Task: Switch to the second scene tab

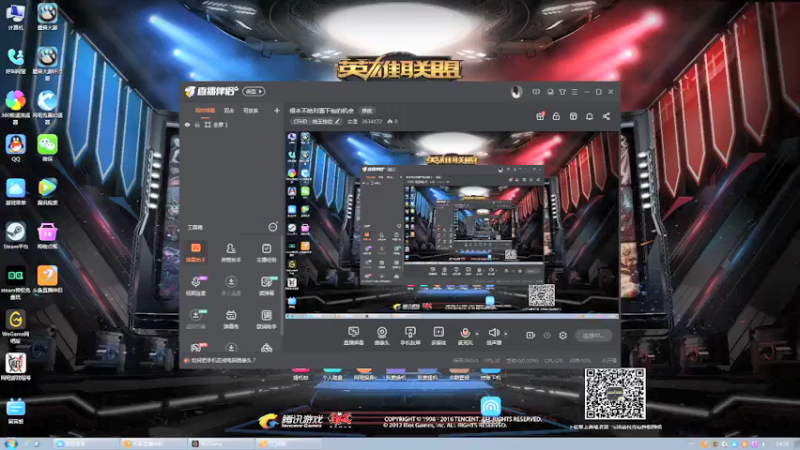Action: 229,110
